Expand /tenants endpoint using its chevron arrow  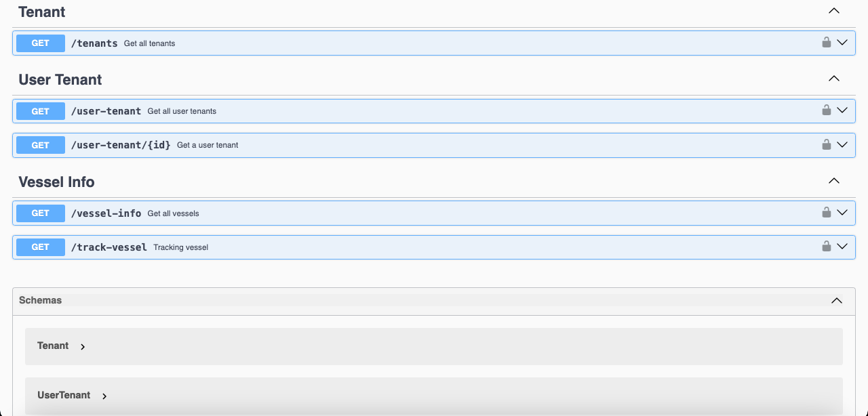point(842,43)
